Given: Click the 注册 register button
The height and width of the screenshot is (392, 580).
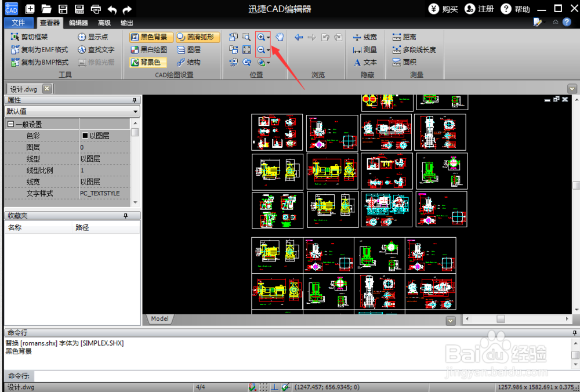Looking at the screenshot, I should (479, 9).
